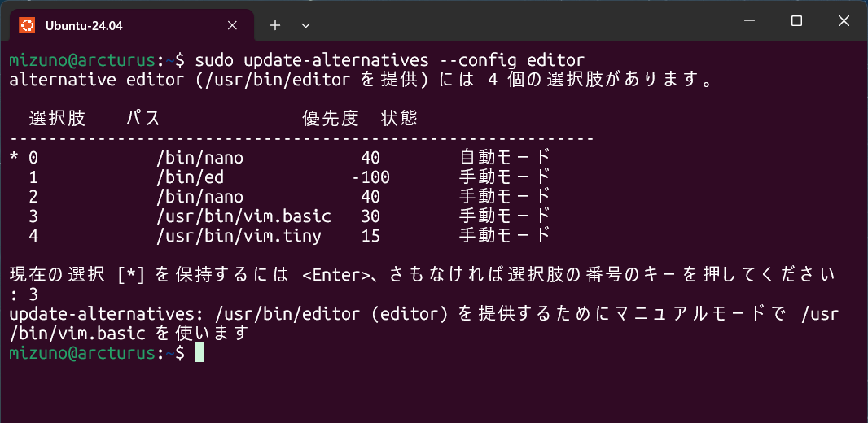Click the 自動モード status text
This screenshot has width=868, height=423.
505,157
